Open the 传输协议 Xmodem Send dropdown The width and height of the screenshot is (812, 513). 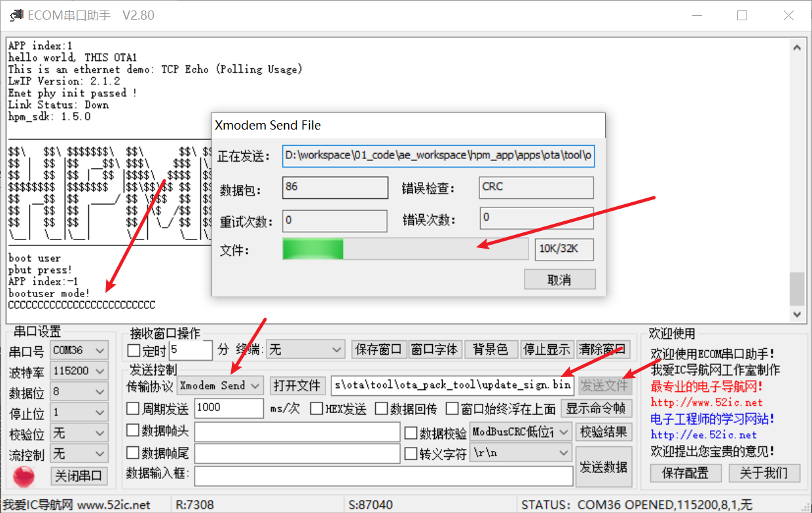pyautogui.click(x=220, y=385)
